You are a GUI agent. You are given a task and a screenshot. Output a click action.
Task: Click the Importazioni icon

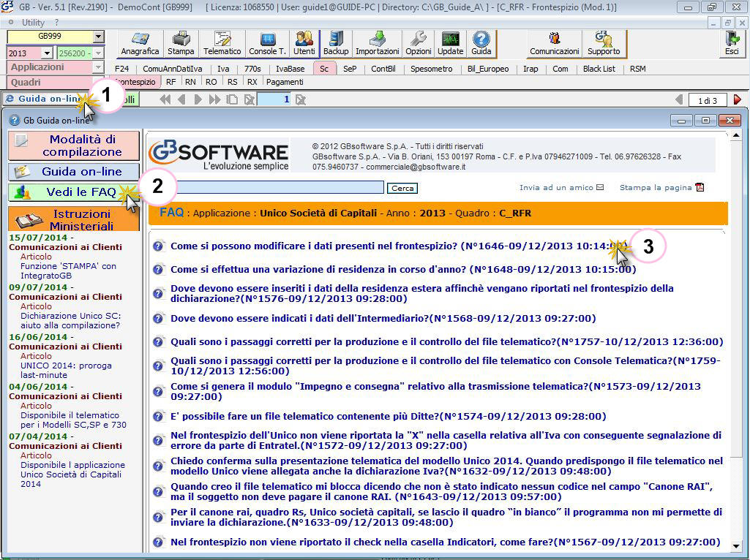coord(377,44)
